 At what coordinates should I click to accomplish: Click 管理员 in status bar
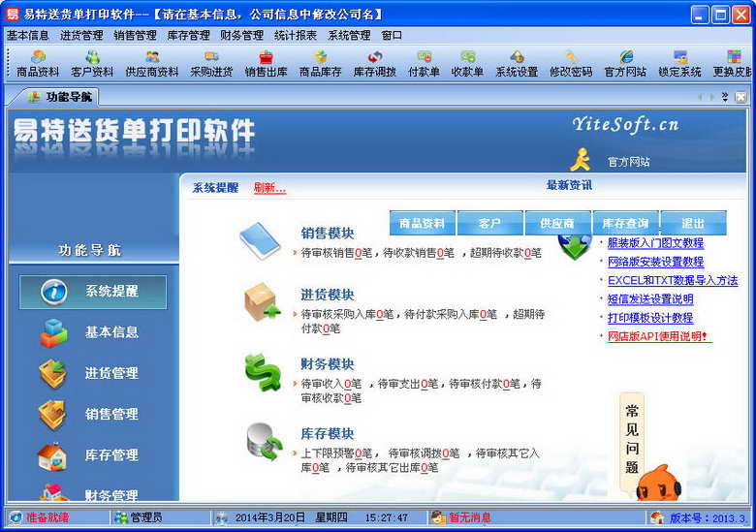coord(146,517)
